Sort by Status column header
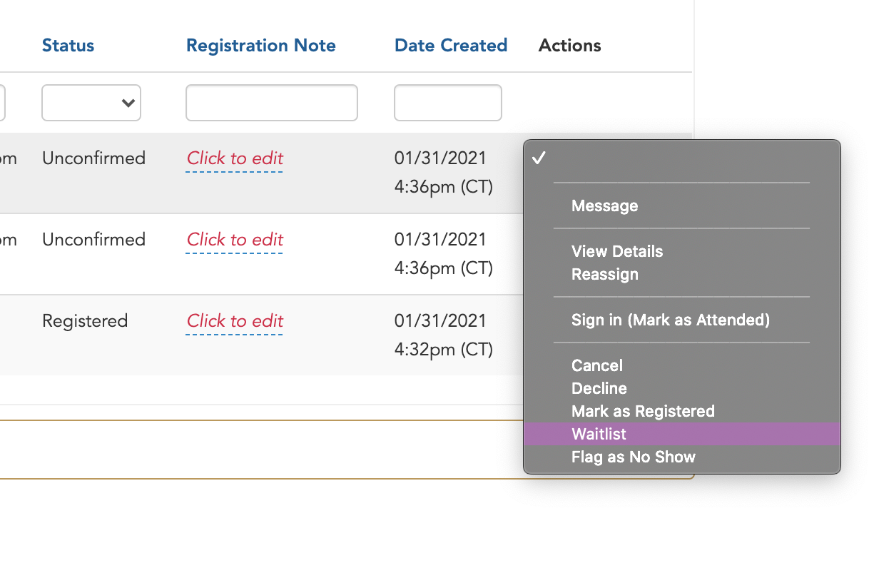This screenshot has width=869, height=588. tap(68, 46)
